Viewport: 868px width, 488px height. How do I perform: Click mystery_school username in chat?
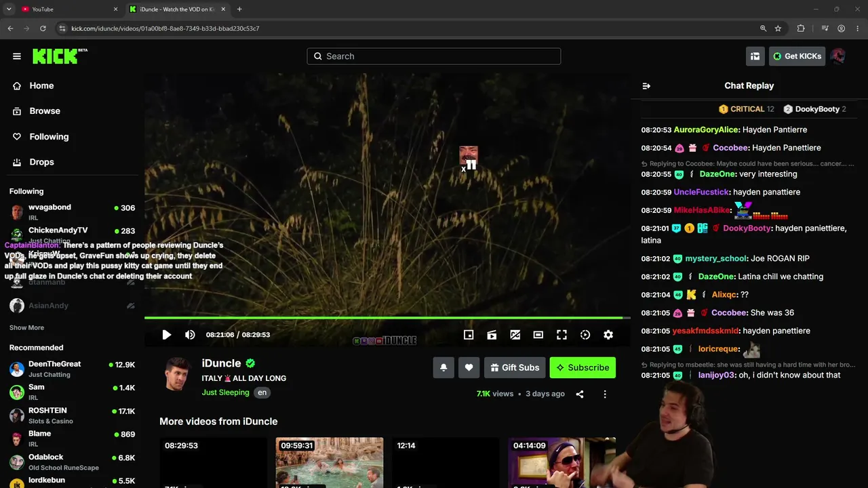pyautogui.click(x=715, y=258)
